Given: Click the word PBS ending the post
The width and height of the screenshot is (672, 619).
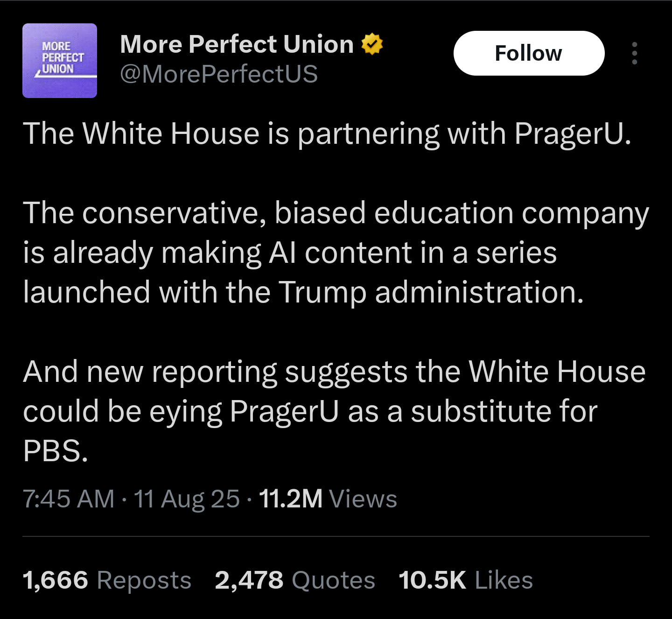Looking at the screenshot, I should point(55,451).
